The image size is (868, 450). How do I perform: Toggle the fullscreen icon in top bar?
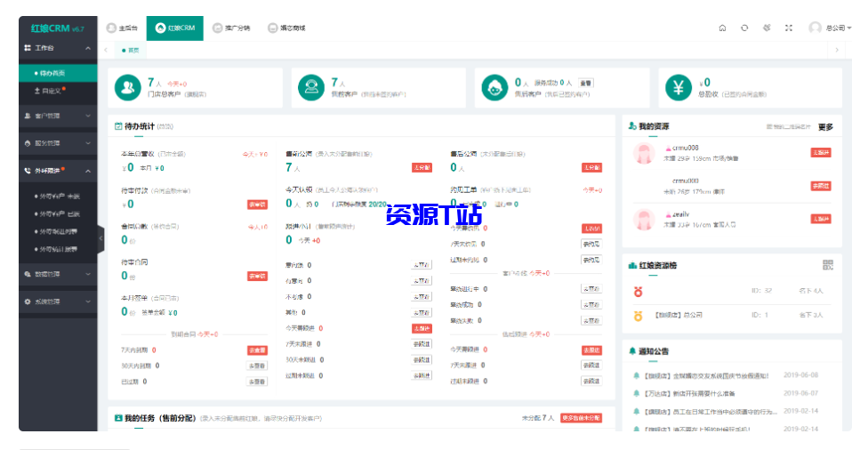[789, 28]
